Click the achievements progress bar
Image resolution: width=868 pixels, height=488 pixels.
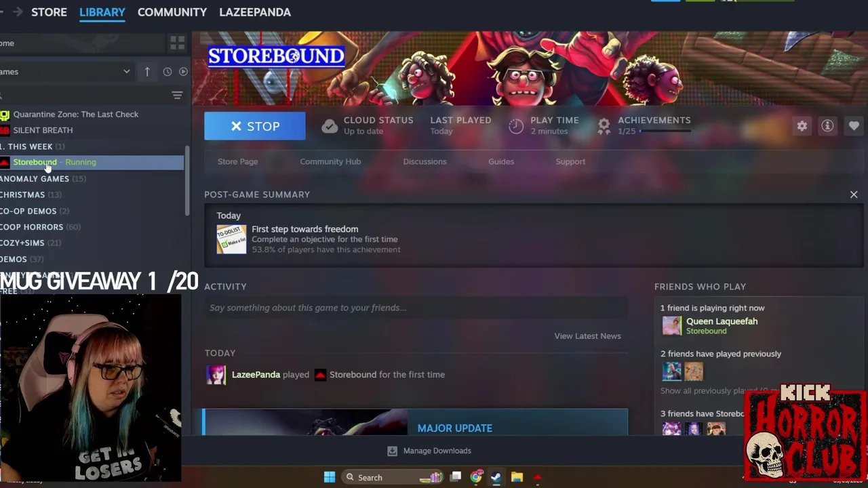(665, 131)
